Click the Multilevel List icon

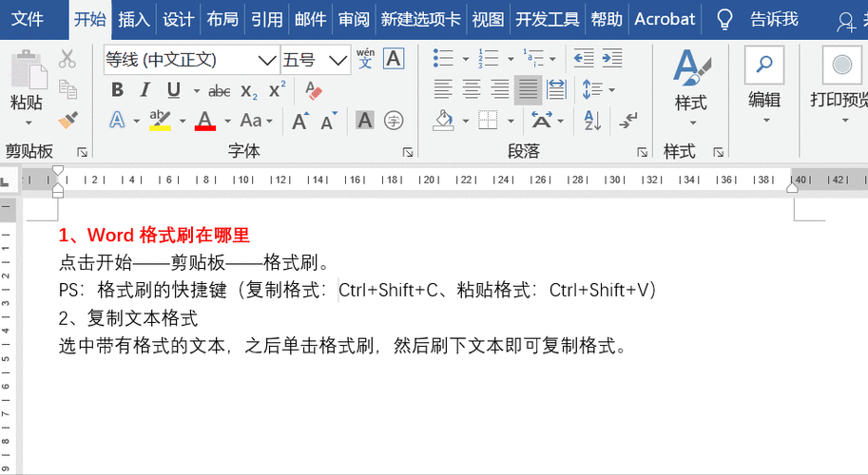coord(532,58)
